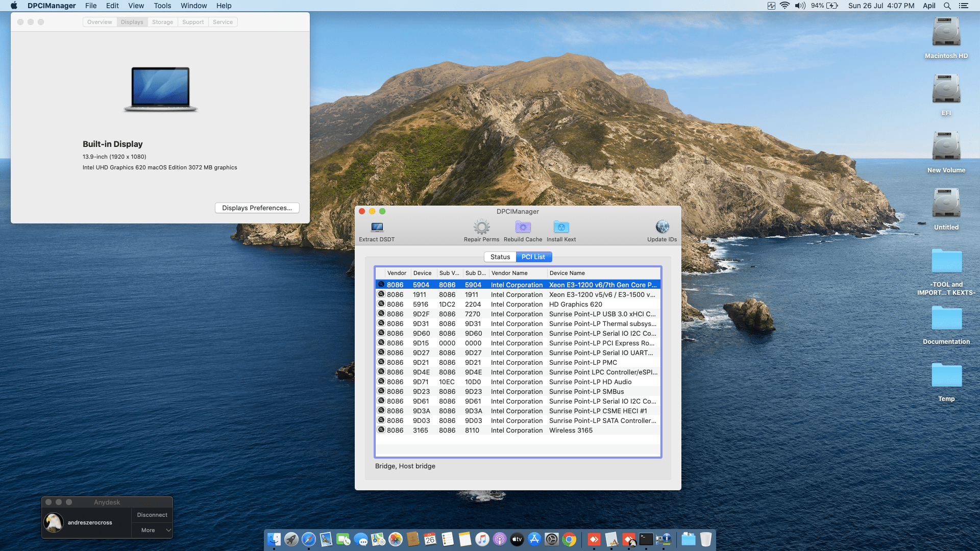Open the Apple menu
980x551 pixels.
[x=14, y=6]
